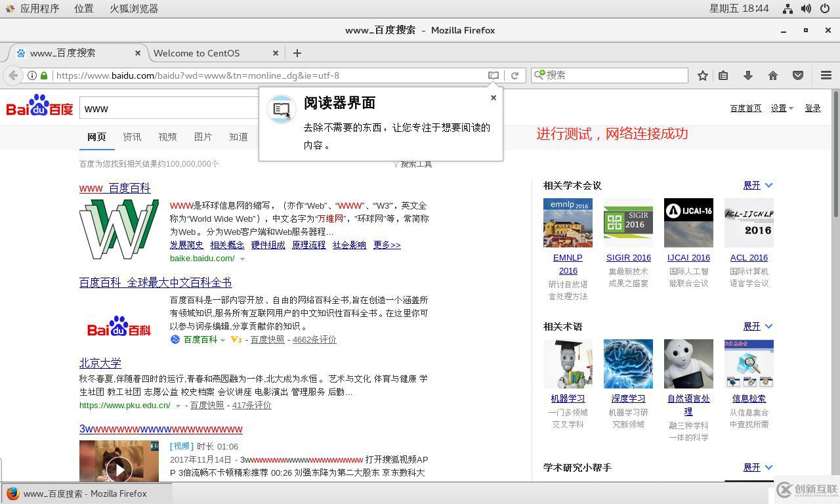Select the 知道 search category tab

pos(238,137)
